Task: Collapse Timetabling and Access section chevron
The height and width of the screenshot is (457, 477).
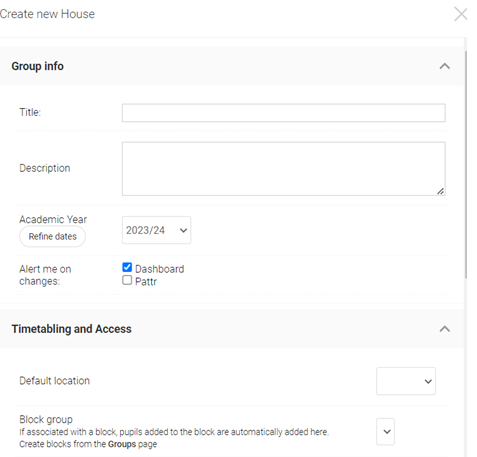Action: tap(444, 329)
